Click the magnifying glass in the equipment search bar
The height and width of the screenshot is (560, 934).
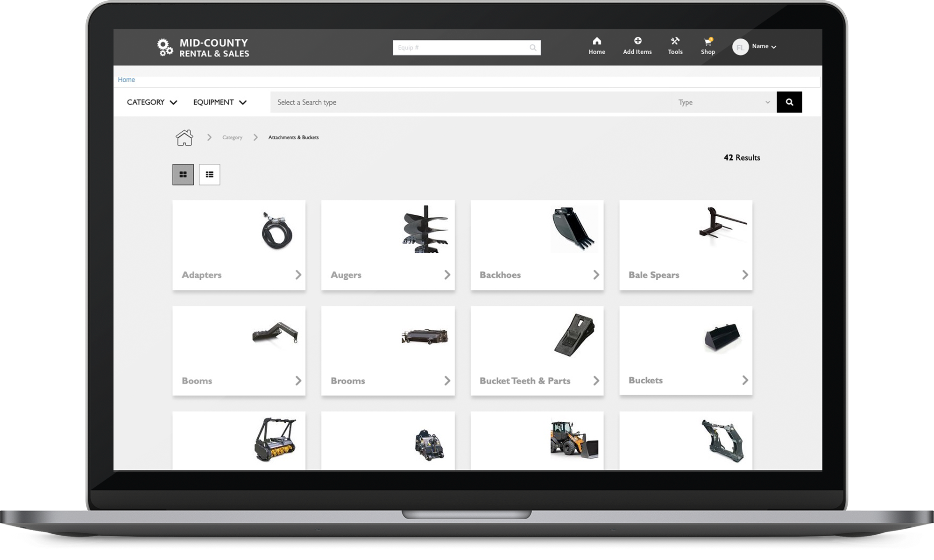532,47
